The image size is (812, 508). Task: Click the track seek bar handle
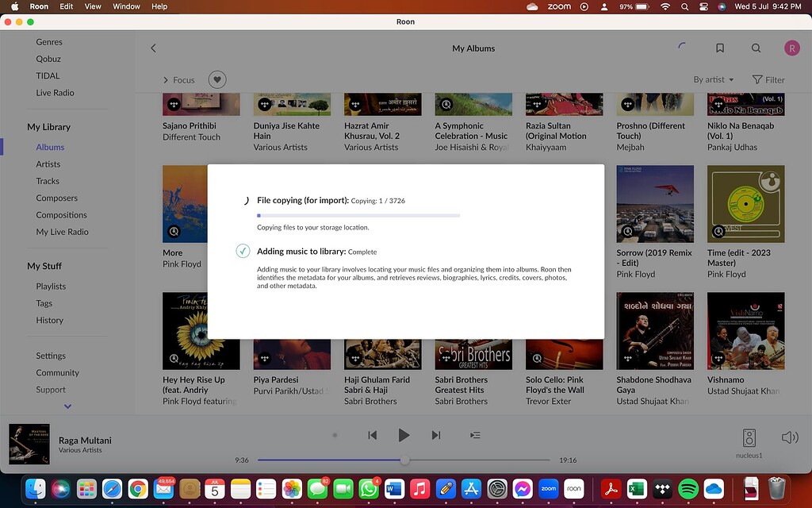[x=404, y=460]
